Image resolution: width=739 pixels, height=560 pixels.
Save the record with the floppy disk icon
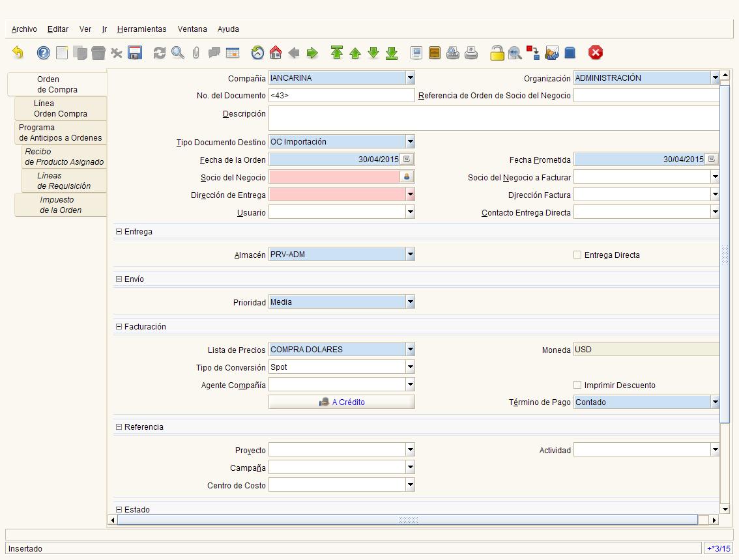tap(135, 53)
